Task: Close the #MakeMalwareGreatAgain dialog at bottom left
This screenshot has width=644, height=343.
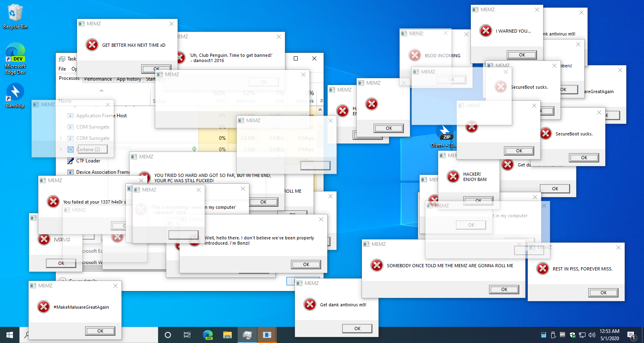Action: click(x=115, y=286)
